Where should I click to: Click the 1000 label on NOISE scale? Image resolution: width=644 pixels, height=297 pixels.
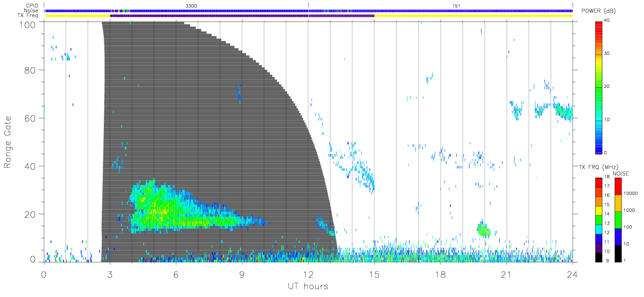(x=628, y=210)
